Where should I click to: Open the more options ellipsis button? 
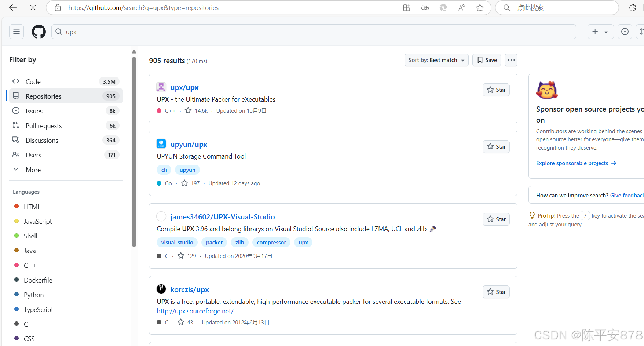tap(511, 60)
